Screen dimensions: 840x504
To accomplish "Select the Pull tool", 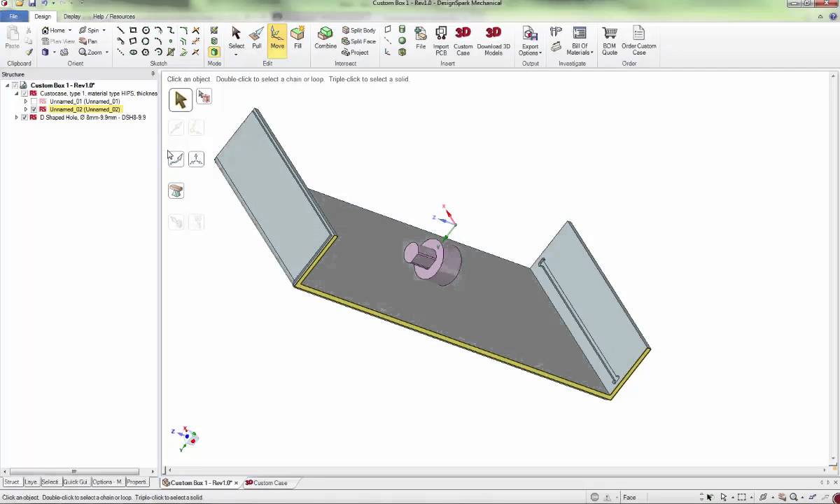I will pos(257,38).
